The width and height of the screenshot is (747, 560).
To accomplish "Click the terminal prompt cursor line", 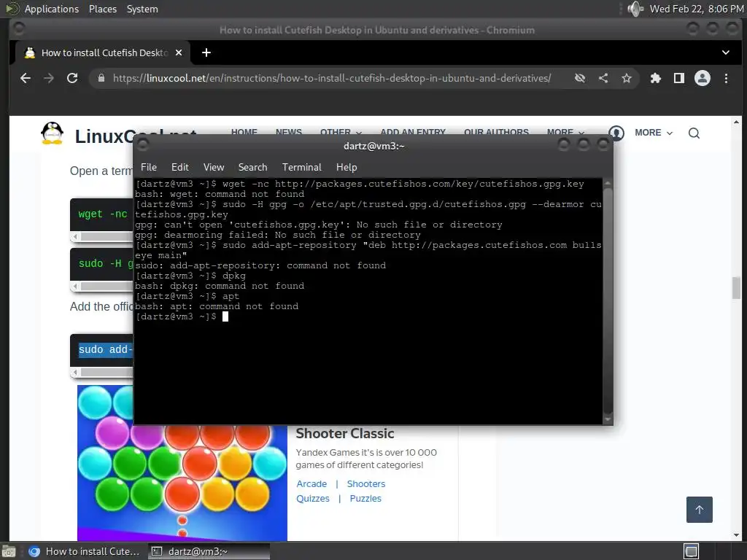I will point(182,316).
